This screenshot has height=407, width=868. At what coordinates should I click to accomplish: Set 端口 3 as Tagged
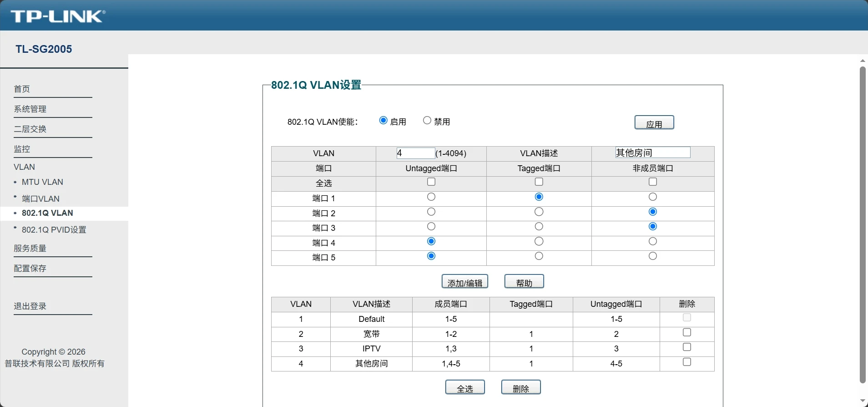[x=539, y=227]
